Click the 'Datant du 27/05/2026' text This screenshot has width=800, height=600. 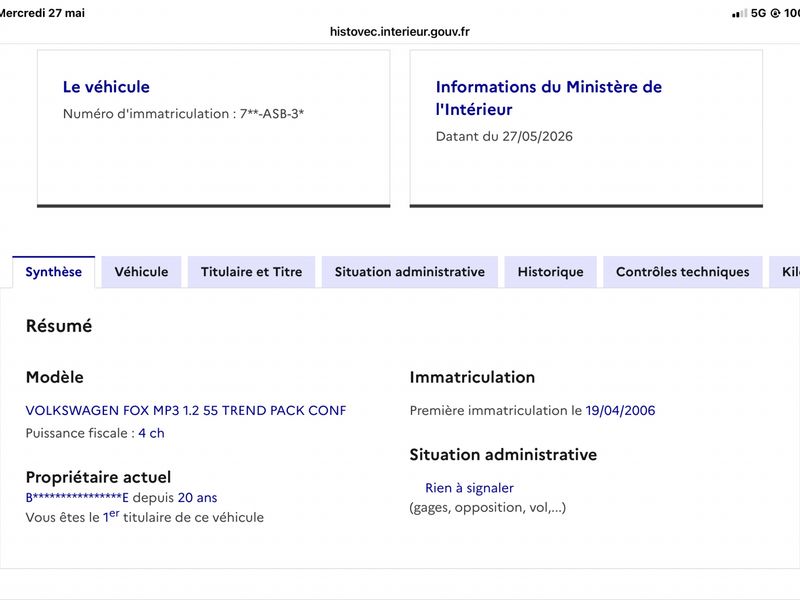pyautogui.click(x=504, y=136)
